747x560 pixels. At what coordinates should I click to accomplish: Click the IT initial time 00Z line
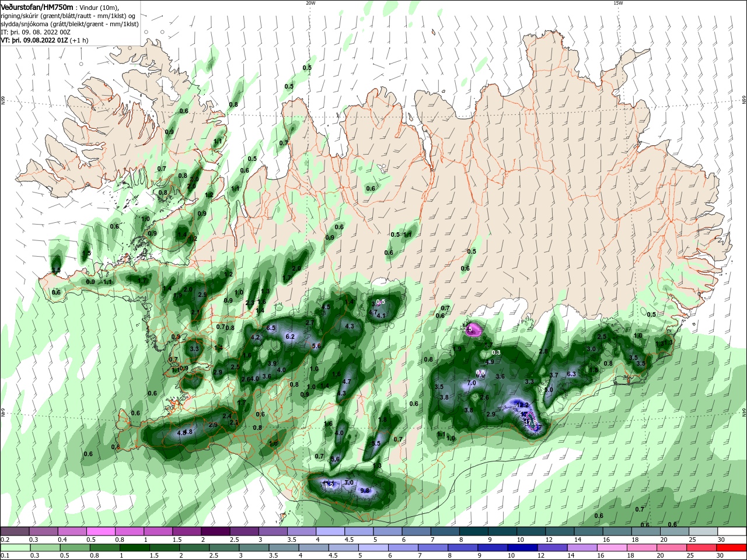pos(36,32)
